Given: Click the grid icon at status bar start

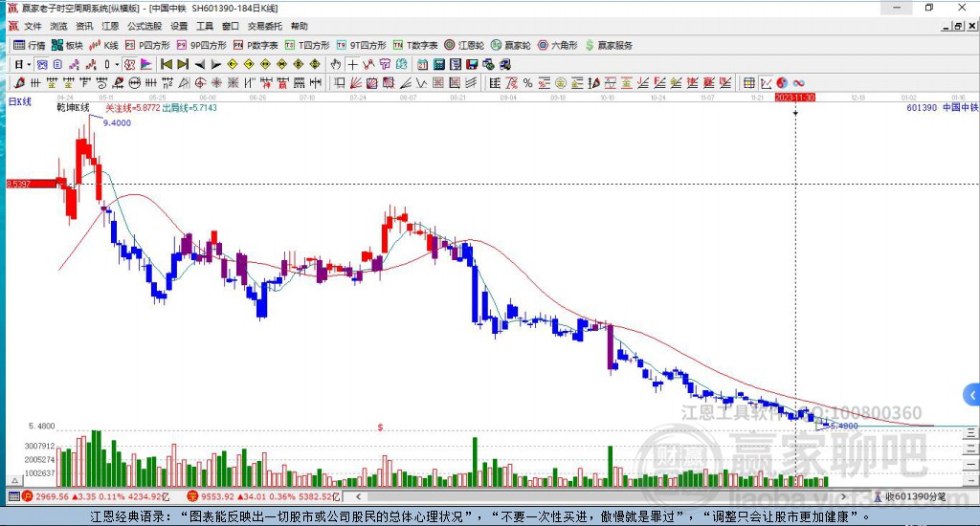Looking at the screenshot, I should coord(13,496).
